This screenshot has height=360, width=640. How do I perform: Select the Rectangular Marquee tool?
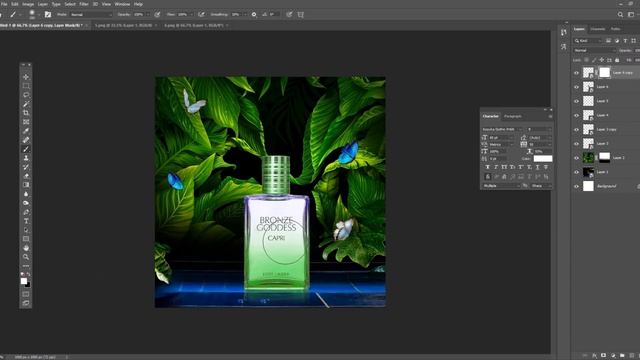coord(26,86)
